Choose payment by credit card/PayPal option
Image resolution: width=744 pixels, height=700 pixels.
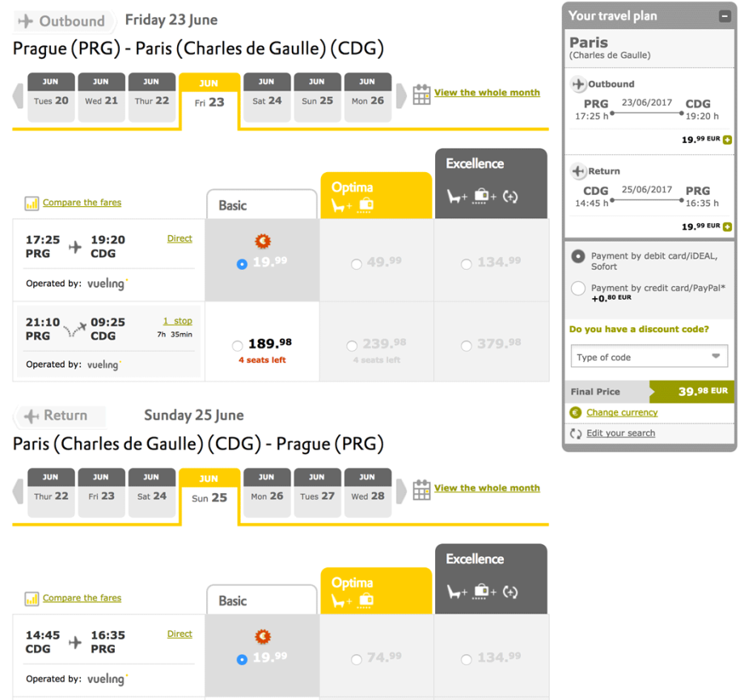(578, 289)
